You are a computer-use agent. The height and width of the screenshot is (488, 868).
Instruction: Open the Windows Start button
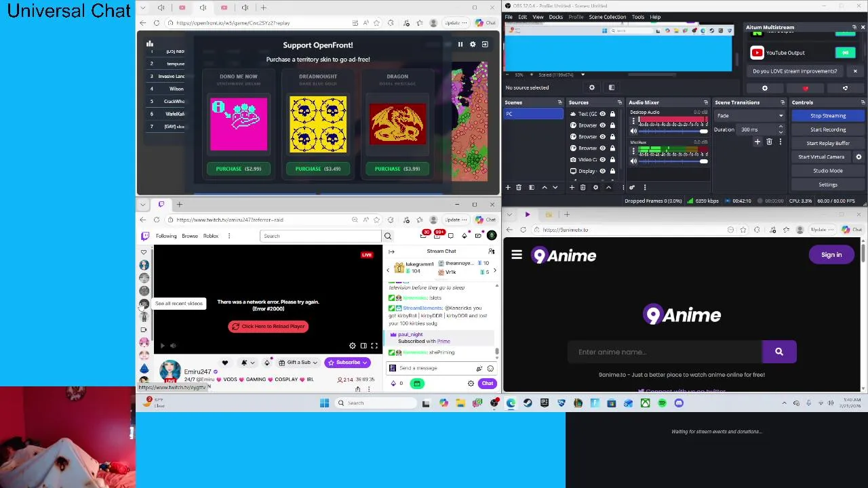coord(324,403)
